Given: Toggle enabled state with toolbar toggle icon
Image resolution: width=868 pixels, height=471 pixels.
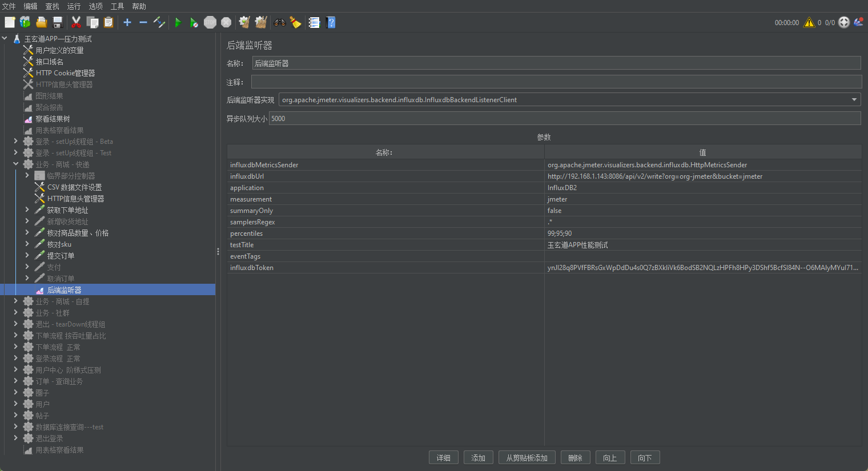Looking at the screenshot, I should 159,22.
